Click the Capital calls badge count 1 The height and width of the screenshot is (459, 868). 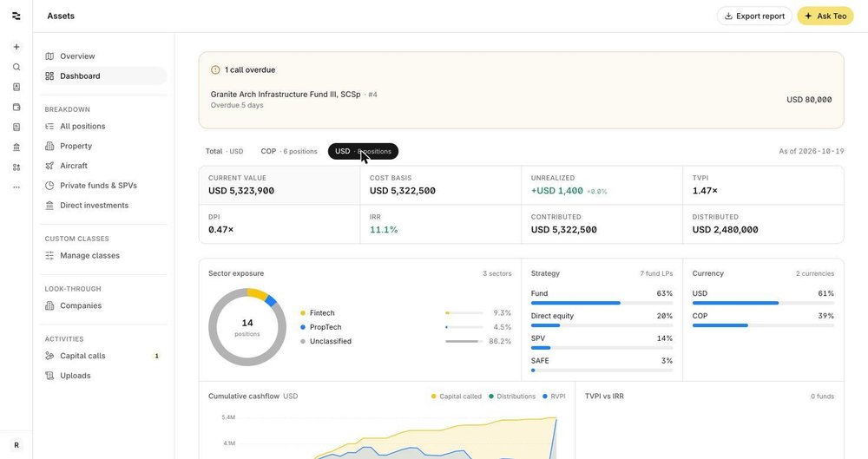tap(156, 356)
